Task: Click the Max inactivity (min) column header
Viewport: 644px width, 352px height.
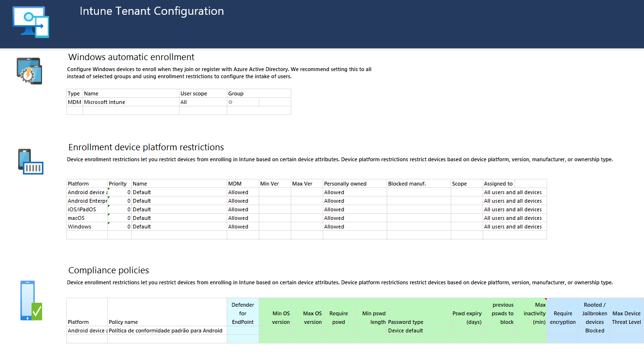Action: pos(531,312)
